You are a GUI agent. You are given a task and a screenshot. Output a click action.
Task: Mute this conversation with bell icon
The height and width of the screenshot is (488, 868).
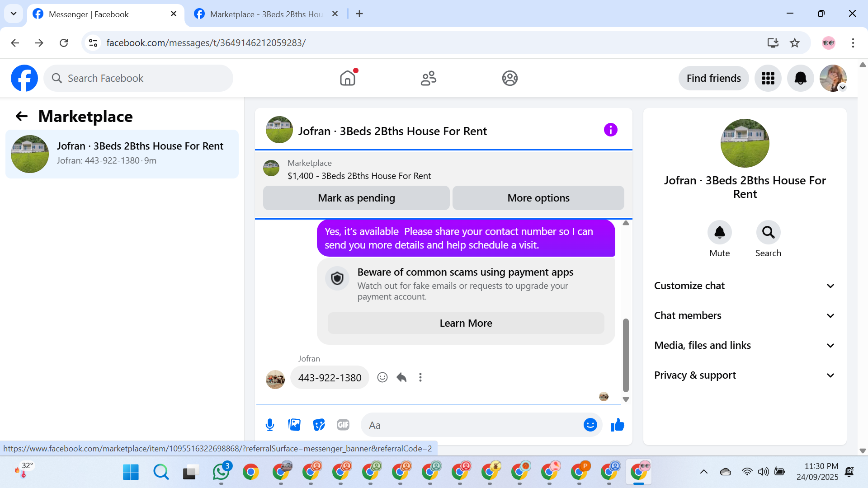[720, 232]
